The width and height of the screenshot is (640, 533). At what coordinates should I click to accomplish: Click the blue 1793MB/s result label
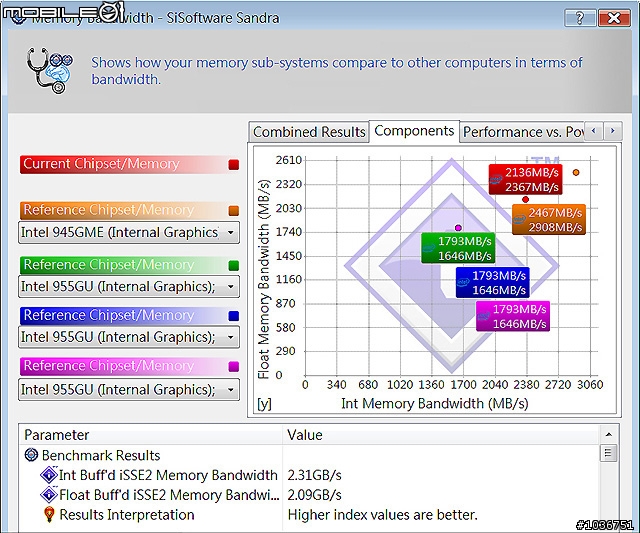pos(493,282)
